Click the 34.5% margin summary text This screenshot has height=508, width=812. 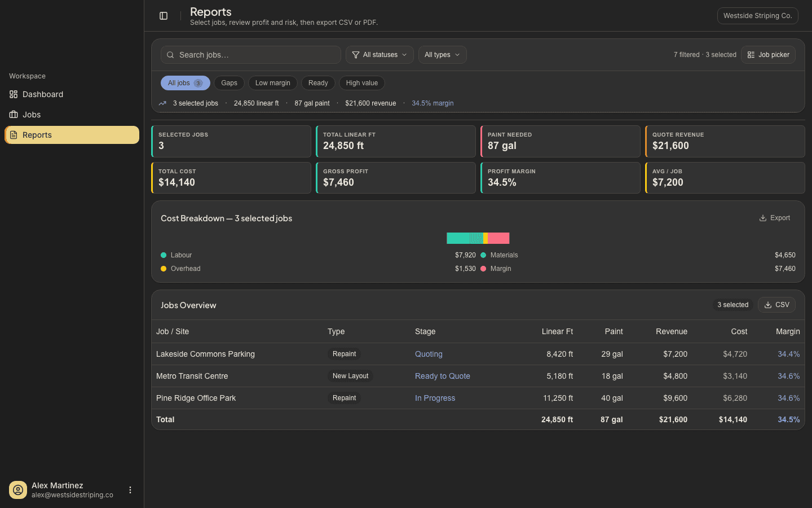[x=433, y=103]
